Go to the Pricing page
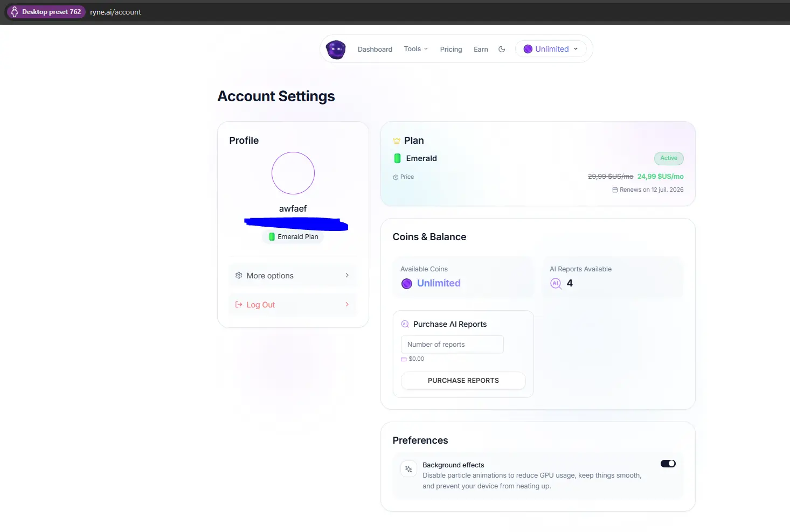The height and width of the screenshot is (532, 790). pyautogui.click(x=451, y=50)
